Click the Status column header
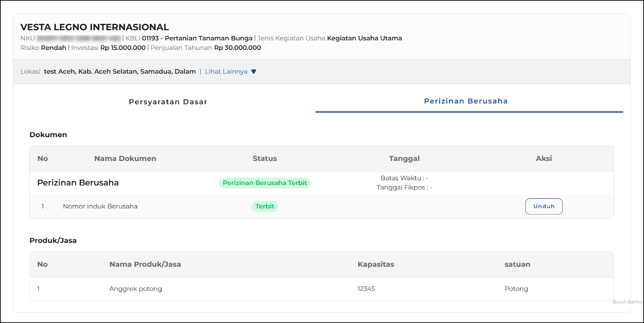Screen dimensions: 644x323 [264, 158]
